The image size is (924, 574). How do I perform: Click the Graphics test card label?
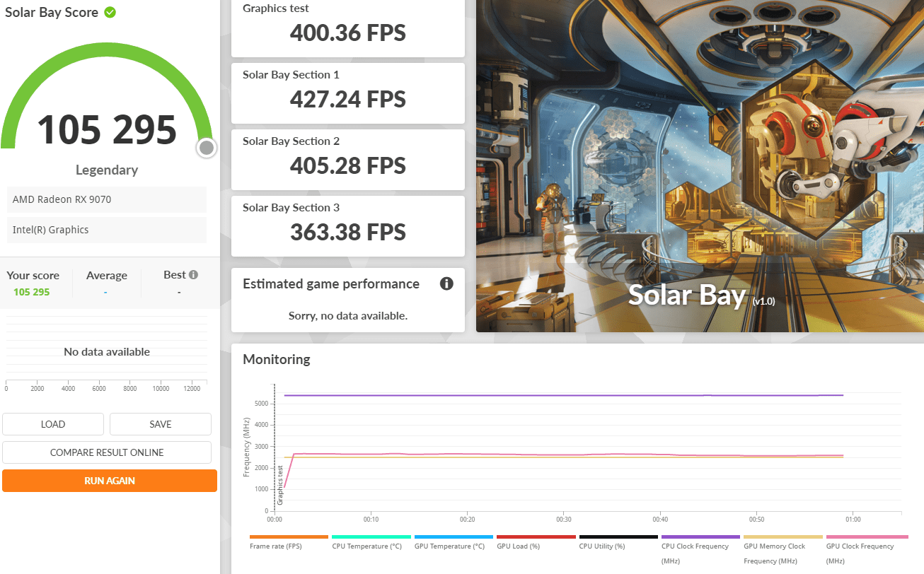coord(276,8)
